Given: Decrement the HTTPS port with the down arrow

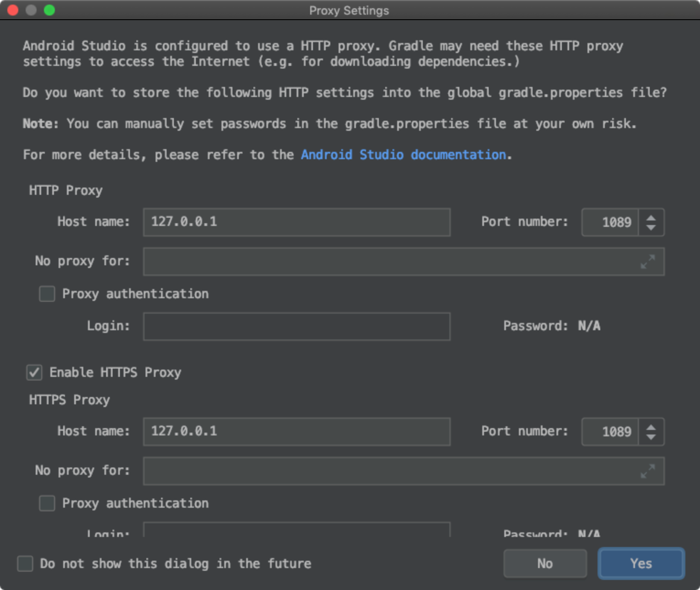Looking at the screenshot, I should [x=652, y=437].
